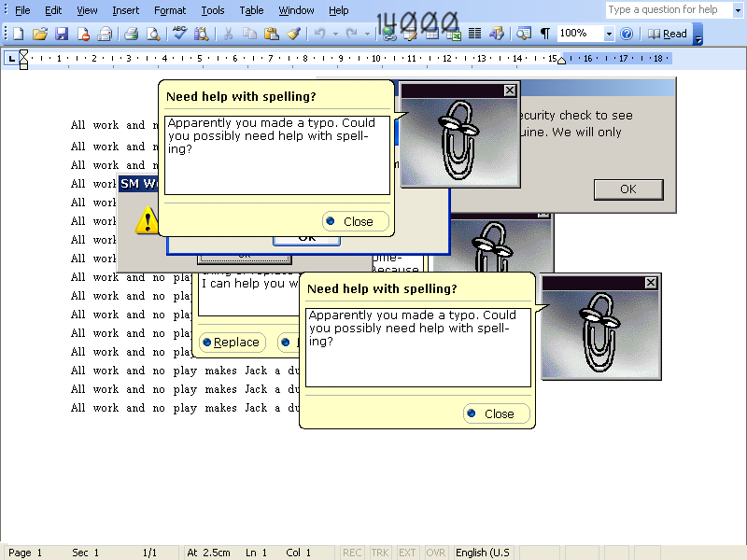Switch to Read layout view
747x560 pixels.
coord(668,34)
